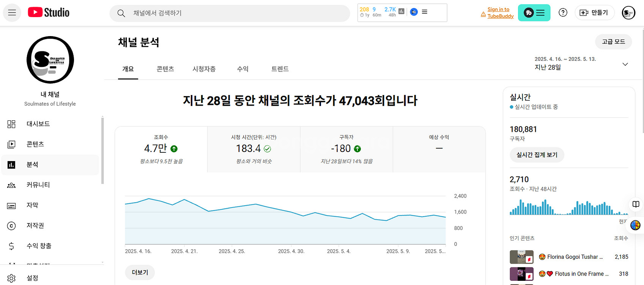Open the hamburger navigation menu
Screen dimensions: 644x285
(x=12, y=13)
